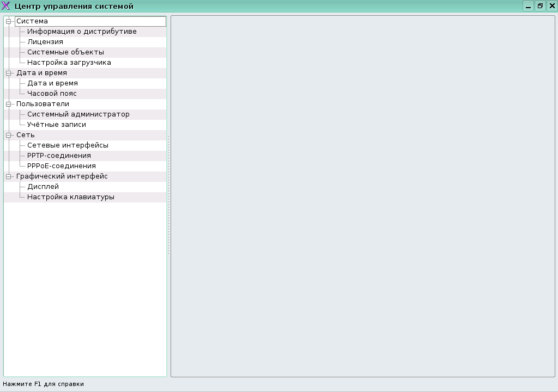Collapse the Сеть tree branch
The width and height of the screenshot is (558, 392).
[x=9, y=135]
